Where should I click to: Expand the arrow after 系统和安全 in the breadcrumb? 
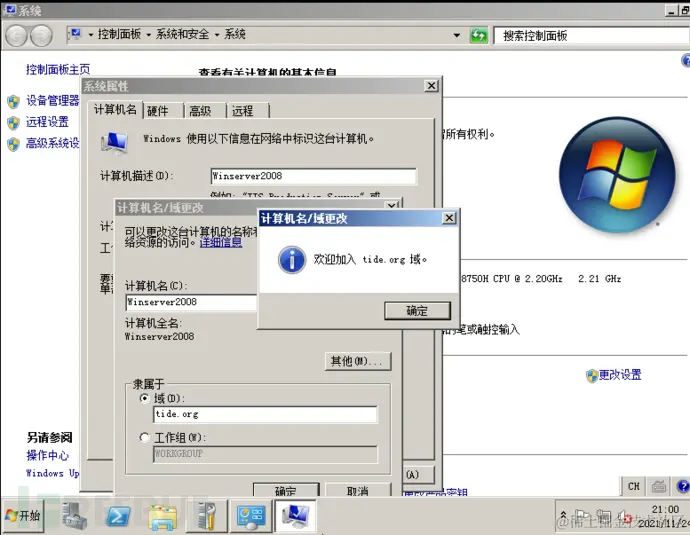(x=217, y=35)
